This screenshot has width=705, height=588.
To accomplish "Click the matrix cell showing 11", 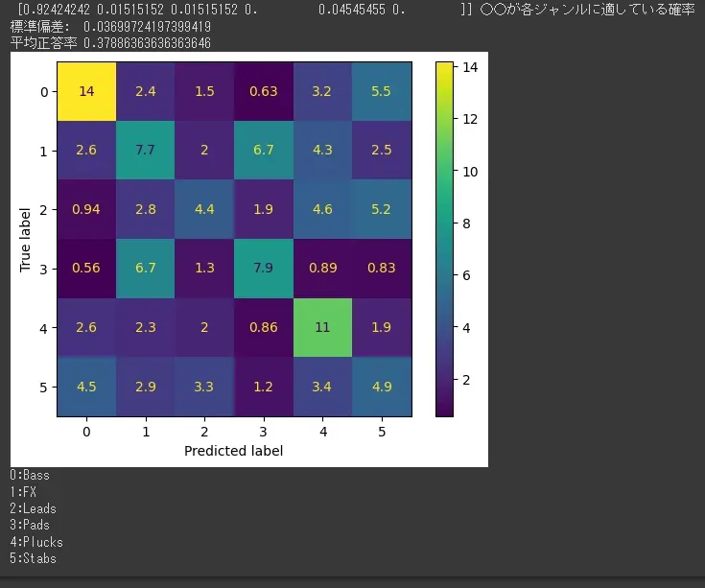I will click(x=322, y=327).
